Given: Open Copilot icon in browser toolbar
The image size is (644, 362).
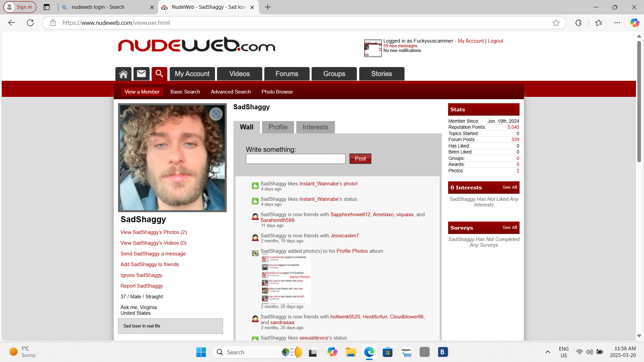Looking at the screenshot, I should coord(634,23).
